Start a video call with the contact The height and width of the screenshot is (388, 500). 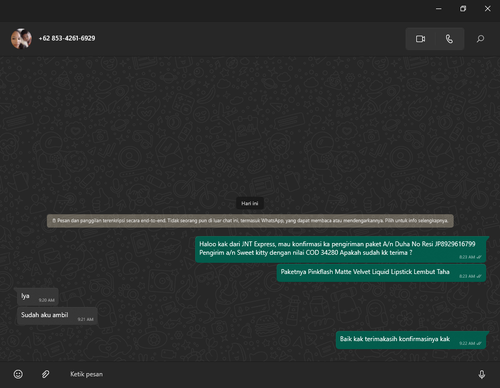420,39
